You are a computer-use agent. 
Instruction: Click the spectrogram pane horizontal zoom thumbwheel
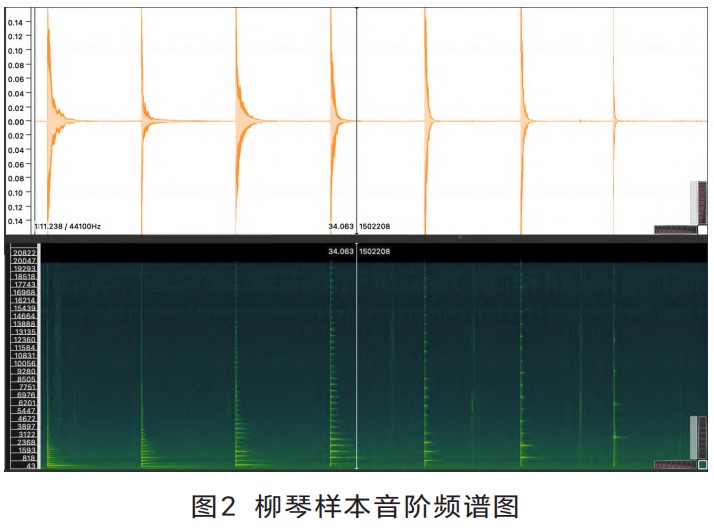[x=673, y=464]
